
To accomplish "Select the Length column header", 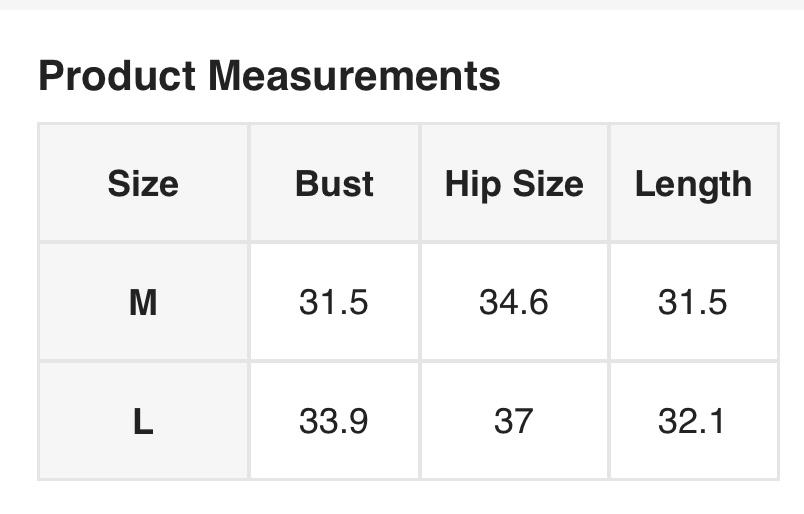I will tap(693, 184).
